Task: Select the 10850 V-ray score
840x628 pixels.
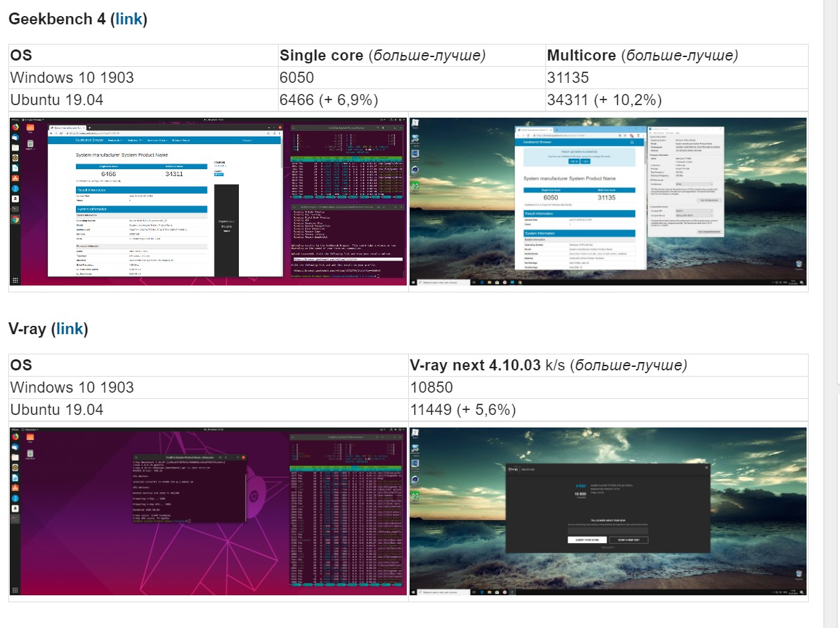Action: [x=432, y=388]
